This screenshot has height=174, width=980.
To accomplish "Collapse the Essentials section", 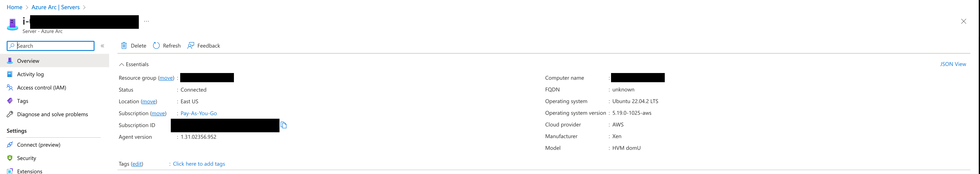I will 122,64.
